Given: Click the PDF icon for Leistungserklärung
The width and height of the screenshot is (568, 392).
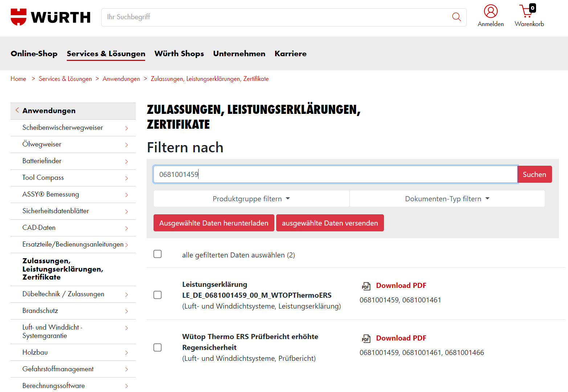Looking at the screenshot, I should [366, 286].
